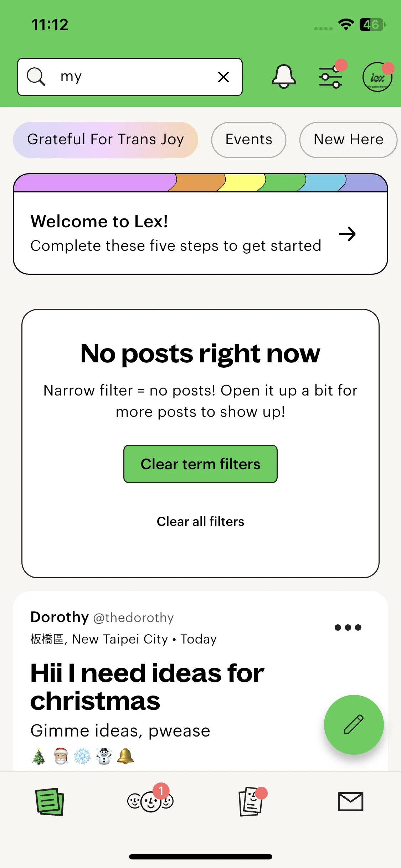Open the green posts feed tab
Viewport: 401px width, 868px height.
pyautogui.click(x=50, y=802)
